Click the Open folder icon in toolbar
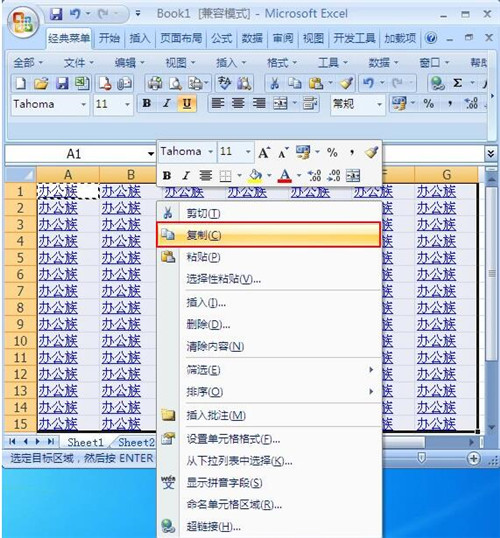 click(41, 83)
